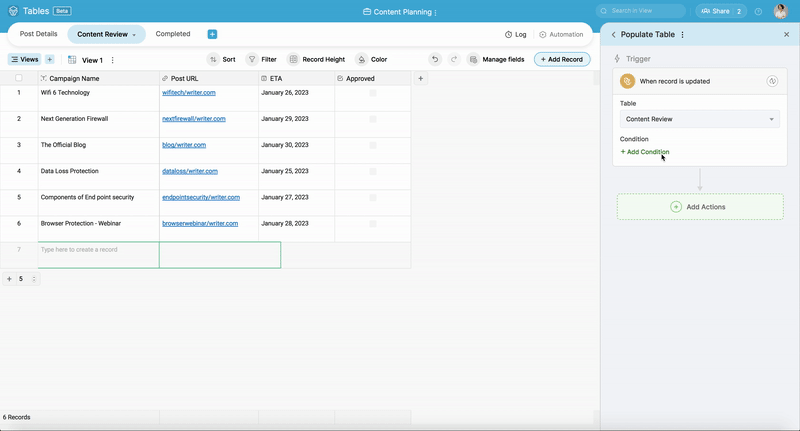Add a new table with blue plus
Viewport: 800px width, 431px height.
pyautogui.click(x=212, y=34)
